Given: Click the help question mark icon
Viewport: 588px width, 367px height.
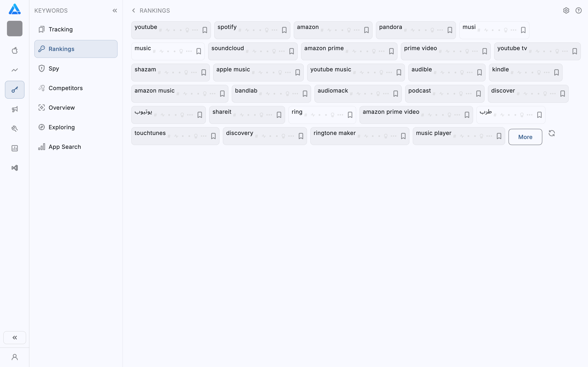Looking at the screenshot, I should 579,10.
